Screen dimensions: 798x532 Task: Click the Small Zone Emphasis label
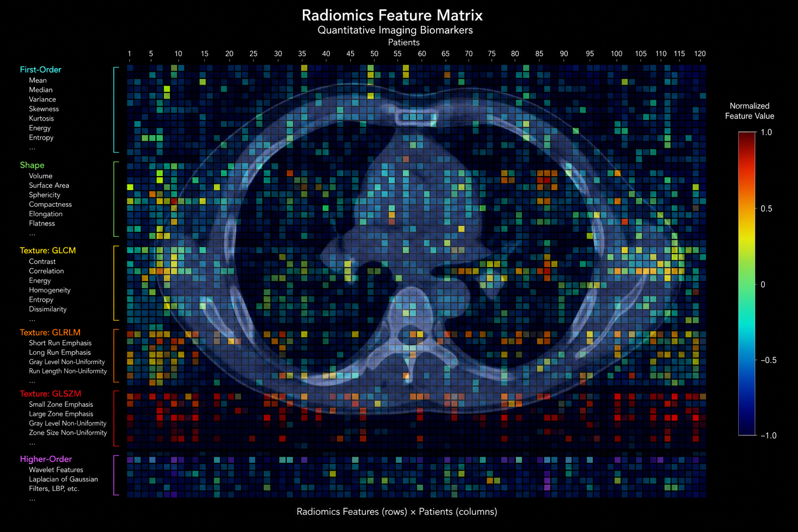(x=61, y=404)
